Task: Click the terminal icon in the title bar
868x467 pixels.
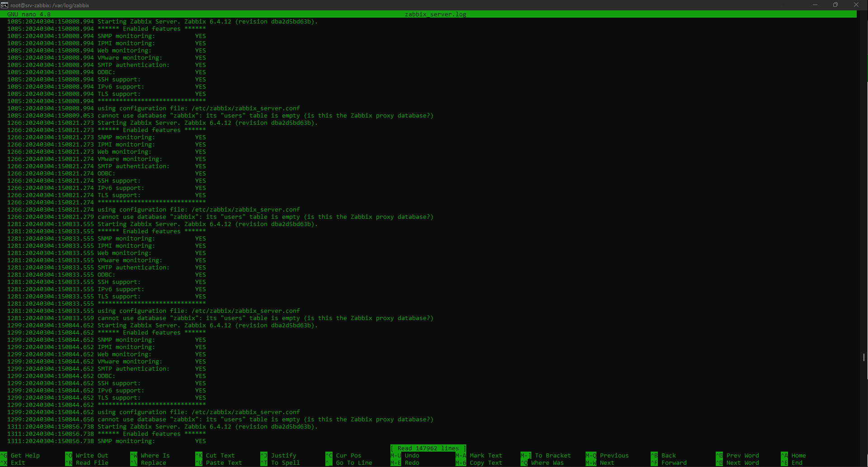Action: (5, 5)
